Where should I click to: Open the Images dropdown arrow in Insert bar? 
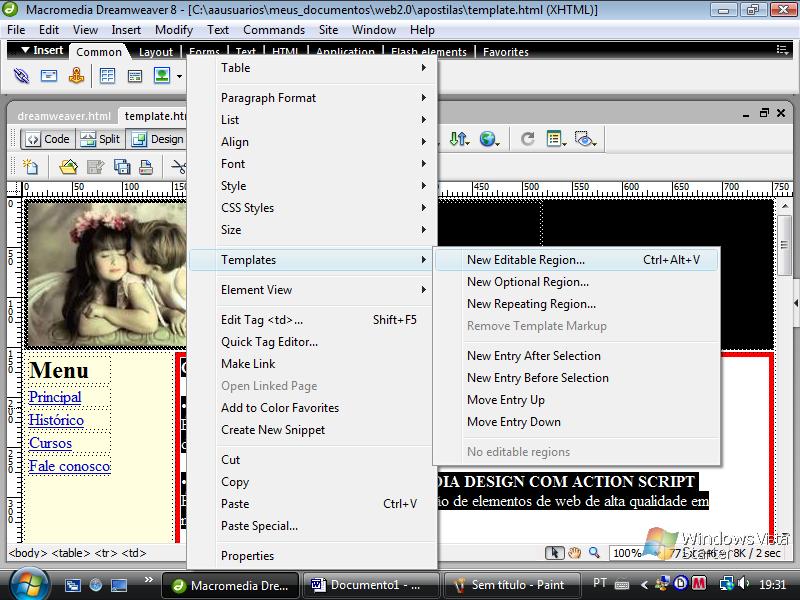(179, 76)
